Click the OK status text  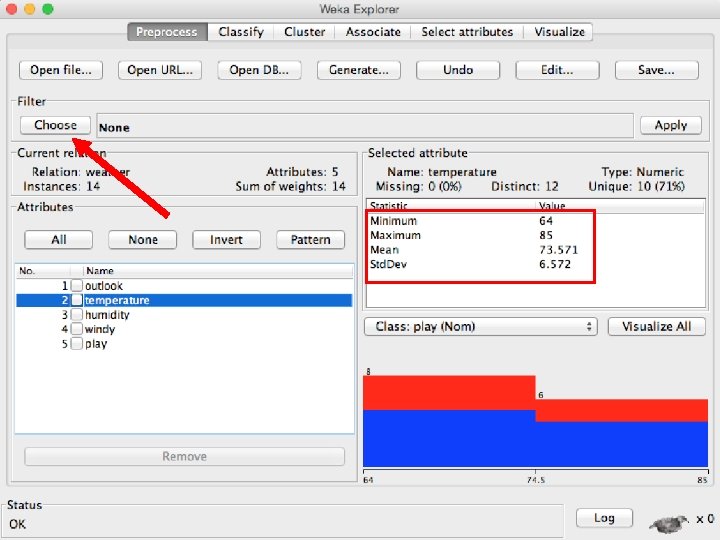[x=17, y=524]
